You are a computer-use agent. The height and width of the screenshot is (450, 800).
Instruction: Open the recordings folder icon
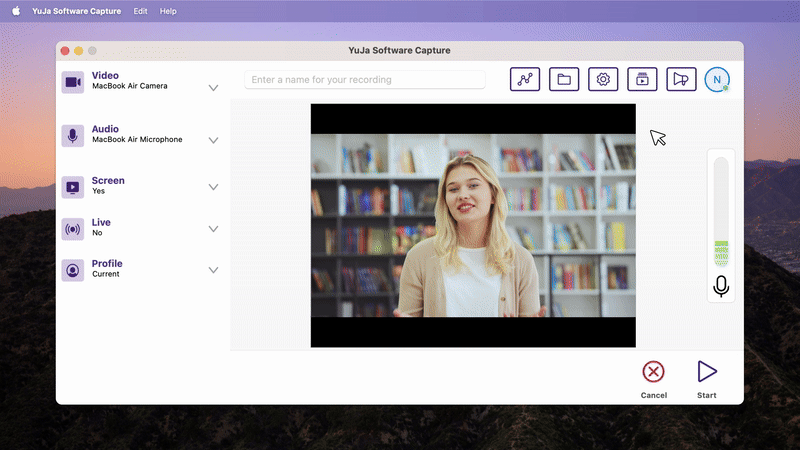click(564, 80)
